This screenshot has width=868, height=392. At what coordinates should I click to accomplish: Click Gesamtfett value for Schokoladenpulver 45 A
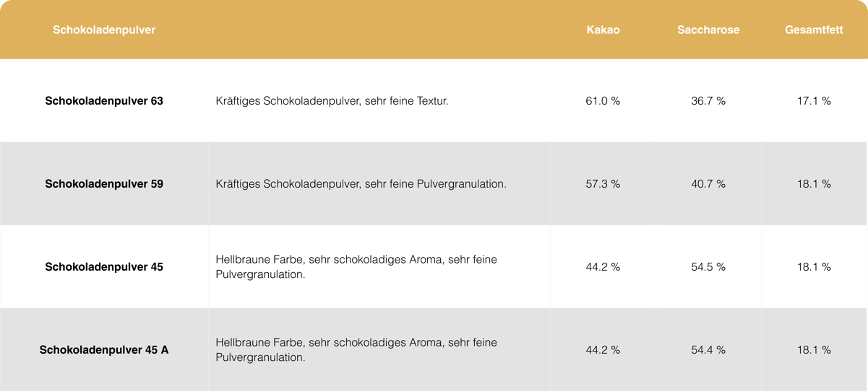coord(814,350)
